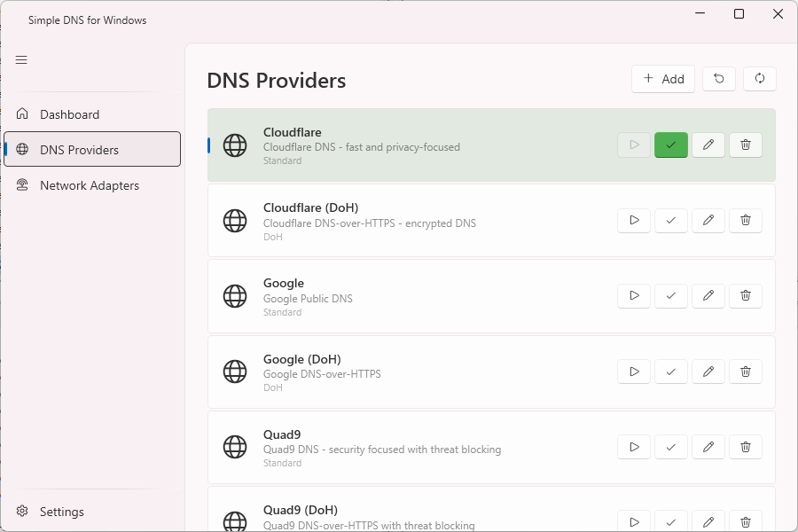
Task: Apply Quad9 (DoH) with its checkmark
Action: point(671,521)
